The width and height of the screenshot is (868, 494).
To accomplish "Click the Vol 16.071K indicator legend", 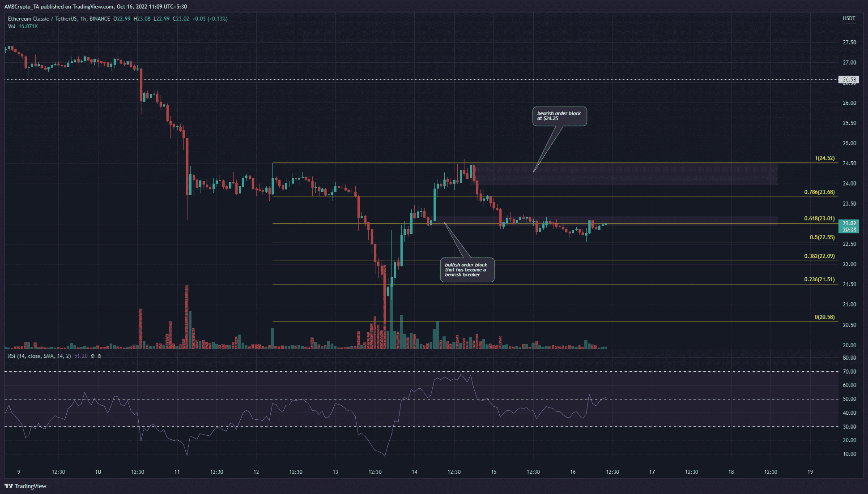I will [23, 26].
